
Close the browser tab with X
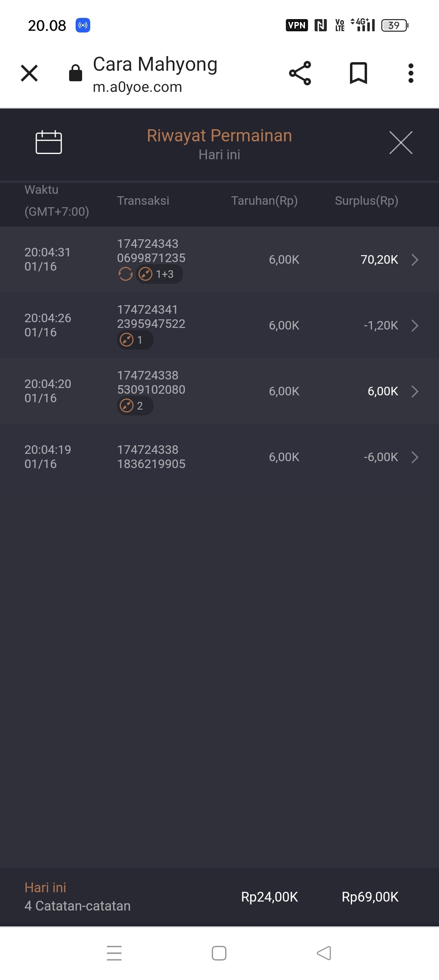29,74
